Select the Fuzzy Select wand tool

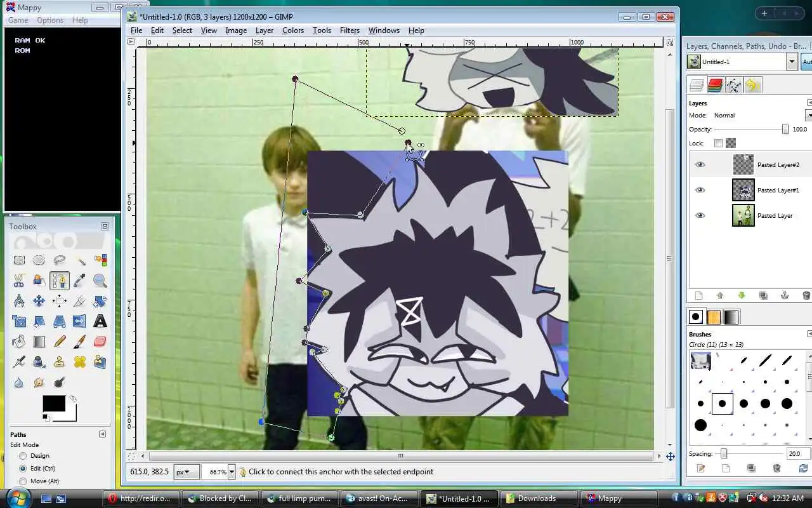tap(80, 260)
